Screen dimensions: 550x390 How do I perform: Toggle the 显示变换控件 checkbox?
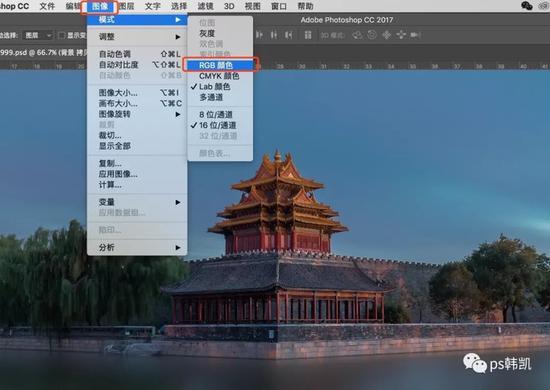pos(62,35)
